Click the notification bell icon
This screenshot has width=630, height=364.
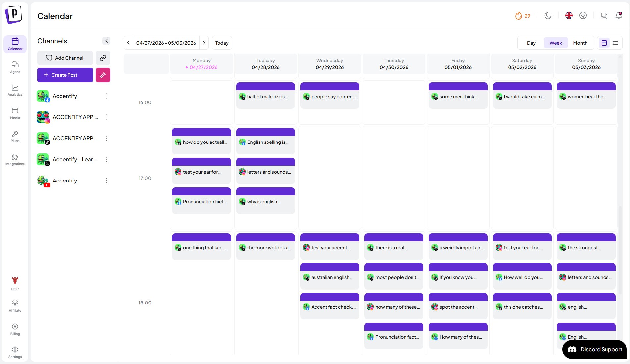(x=618, y=16)
